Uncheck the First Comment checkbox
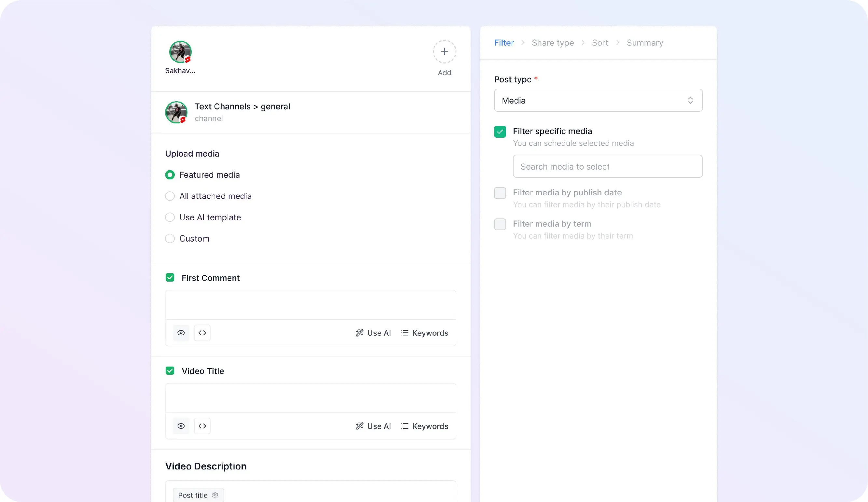This screenshot has height=502, width=868. [x=170, y=278]
